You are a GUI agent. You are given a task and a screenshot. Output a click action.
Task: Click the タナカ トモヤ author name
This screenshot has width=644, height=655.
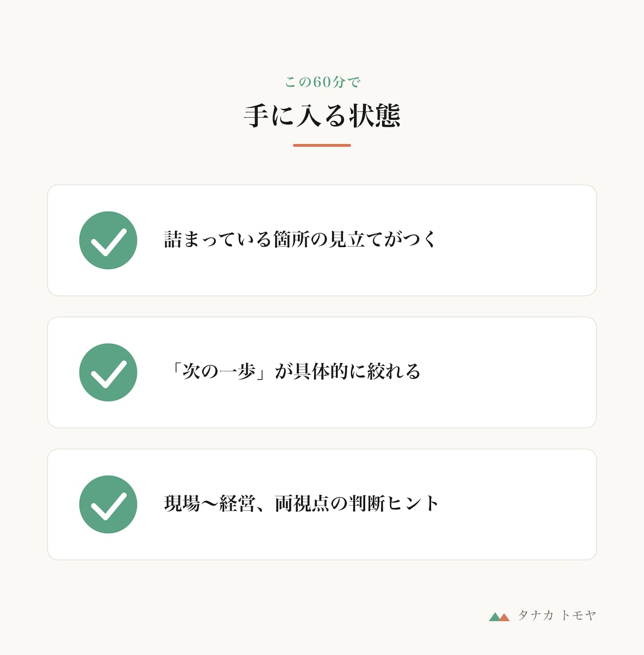(557, 615)
